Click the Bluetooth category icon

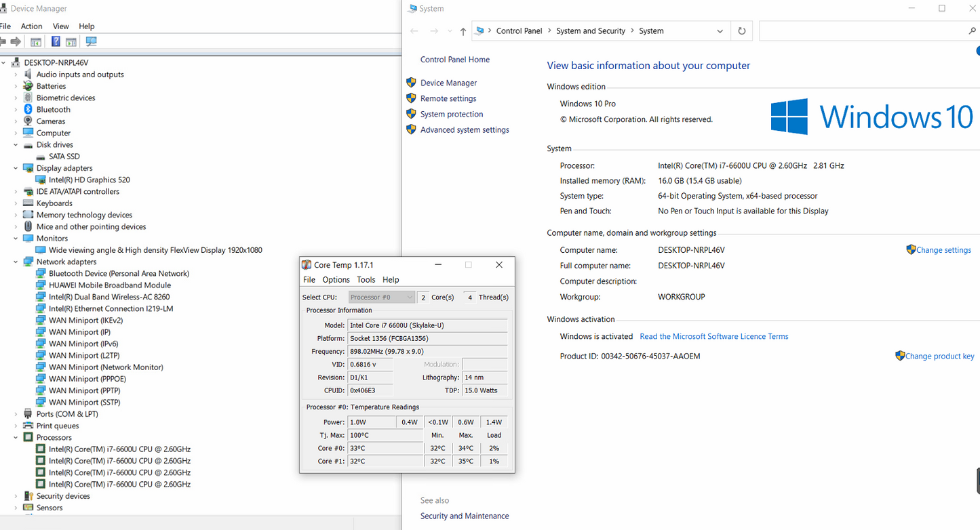click(28, 109)
